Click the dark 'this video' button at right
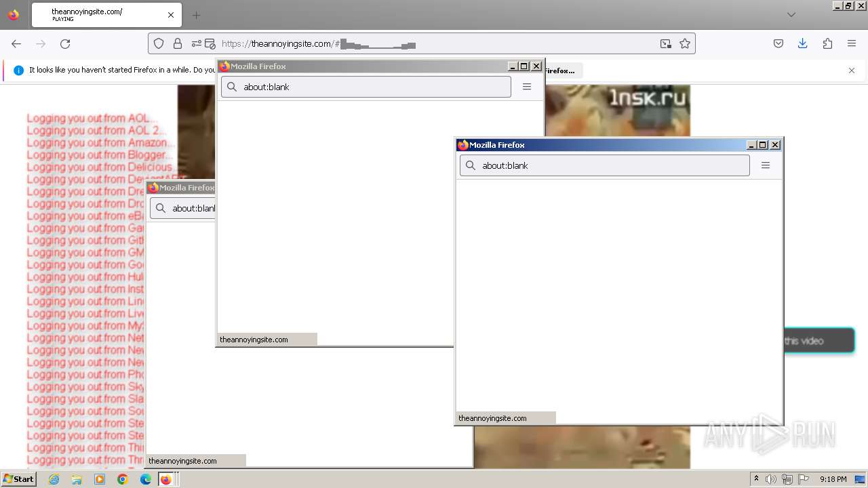 click(x=818, y=341)
